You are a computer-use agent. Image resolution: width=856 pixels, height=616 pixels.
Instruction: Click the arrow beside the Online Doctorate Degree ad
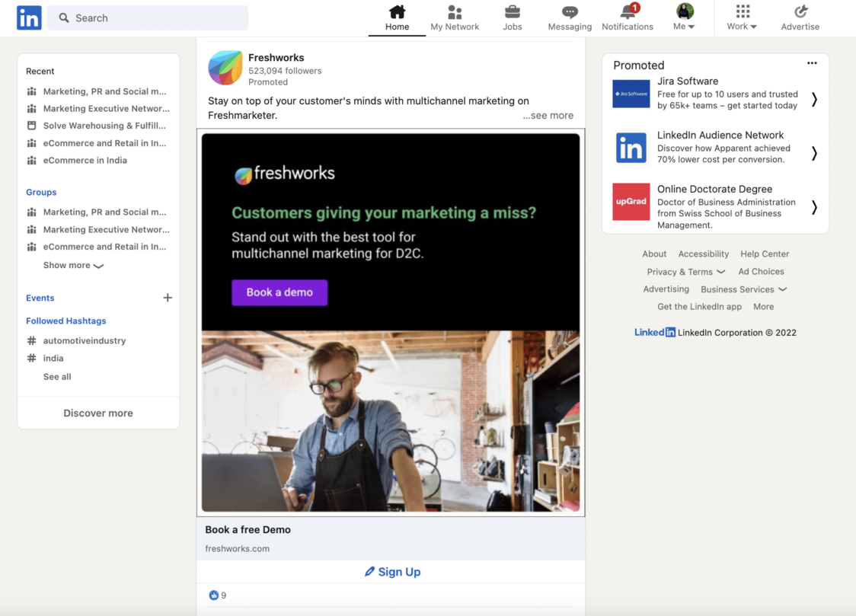pos(814,207)
